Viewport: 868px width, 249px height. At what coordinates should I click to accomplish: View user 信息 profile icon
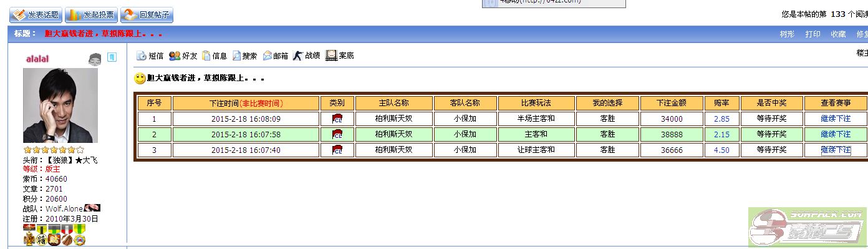click(215, 56)
